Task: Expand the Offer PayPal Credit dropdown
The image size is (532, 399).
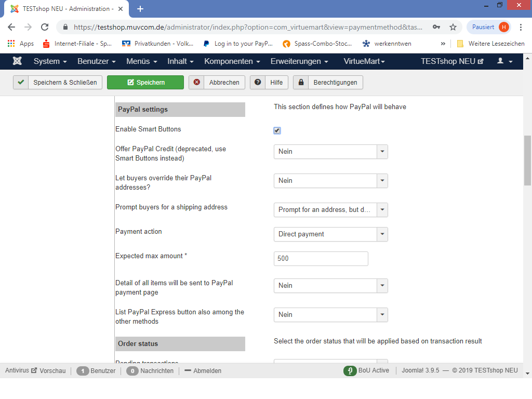Action: tap(382, 152)
